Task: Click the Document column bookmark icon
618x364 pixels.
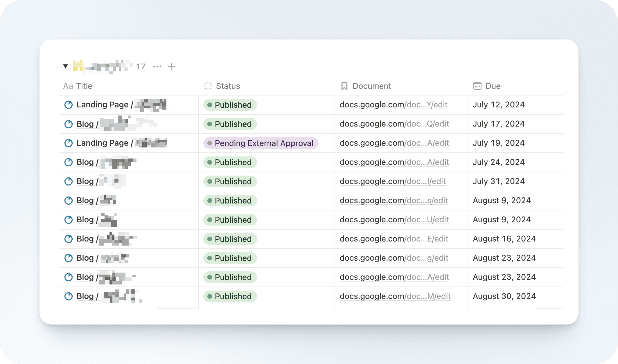Action: (344, 86)
